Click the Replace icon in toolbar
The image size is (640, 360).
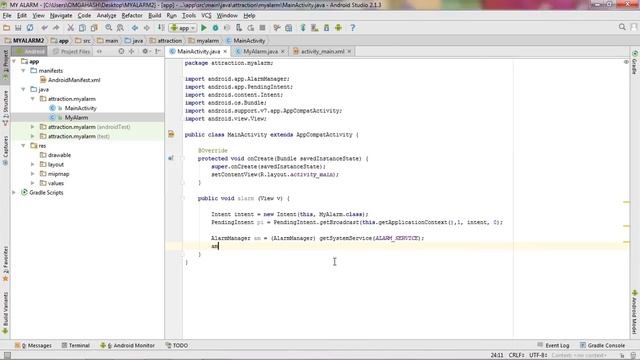[x=120, y=28]
